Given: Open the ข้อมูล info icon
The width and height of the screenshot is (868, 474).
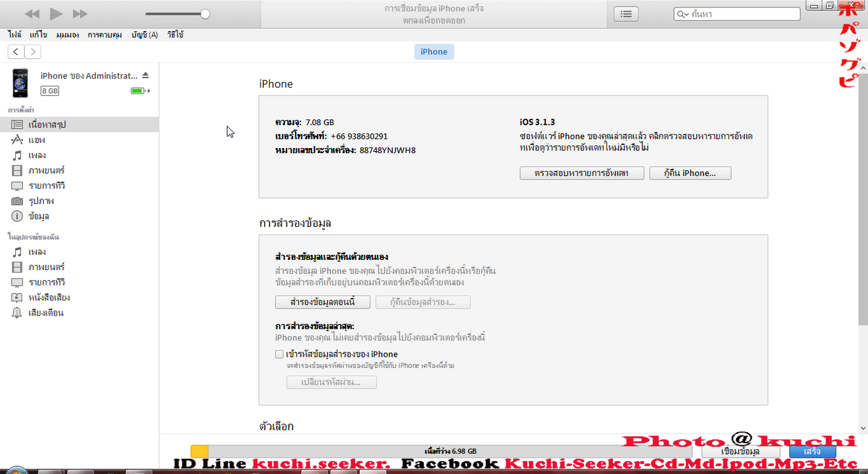Looking at the screenshot, I should [17, 216].
